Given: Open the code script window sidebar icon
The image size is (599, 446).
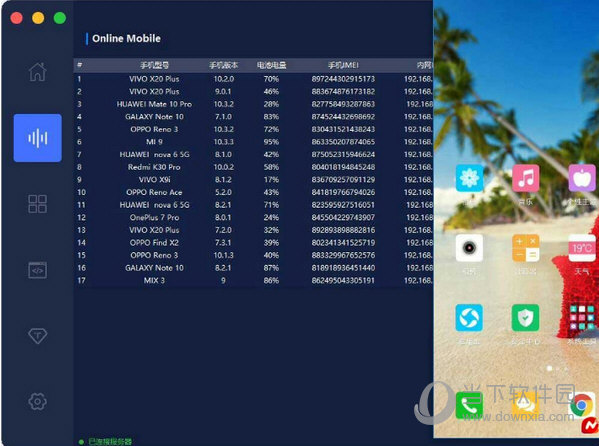Looking at the screenshot, I should 37,270.
